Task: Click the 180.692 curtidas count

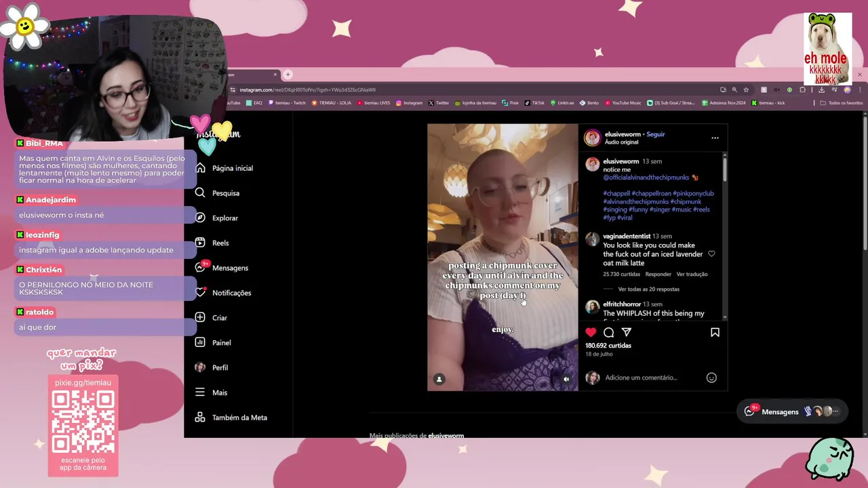Action: 608,346
